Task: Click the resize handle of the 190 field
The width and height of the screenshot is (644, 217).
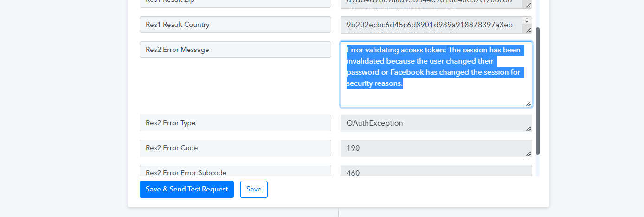Action: 528,153
